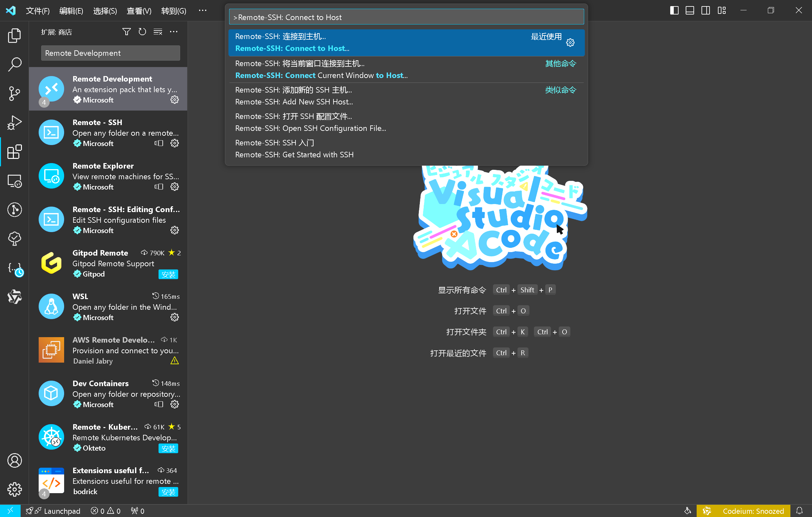The width and height of the screenshot is (812, 517).
Task: Open the Codeium activity bar icon
Action: 15,297
